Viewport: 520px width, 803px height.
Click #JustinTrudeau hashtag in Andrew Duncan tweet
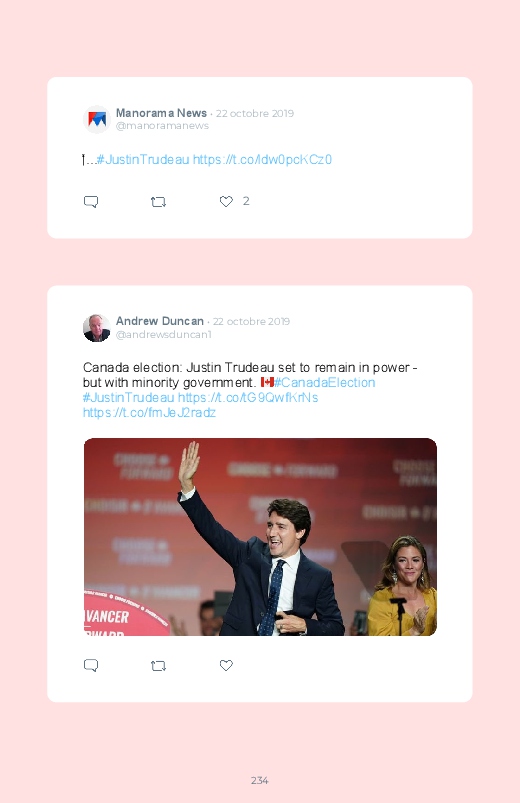coord(129,397)
